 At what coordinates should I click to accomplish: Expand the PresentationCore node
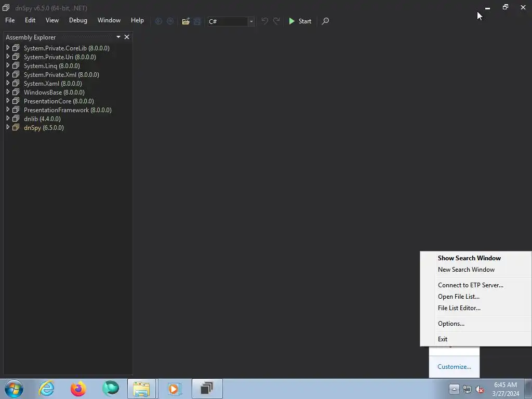8,101
